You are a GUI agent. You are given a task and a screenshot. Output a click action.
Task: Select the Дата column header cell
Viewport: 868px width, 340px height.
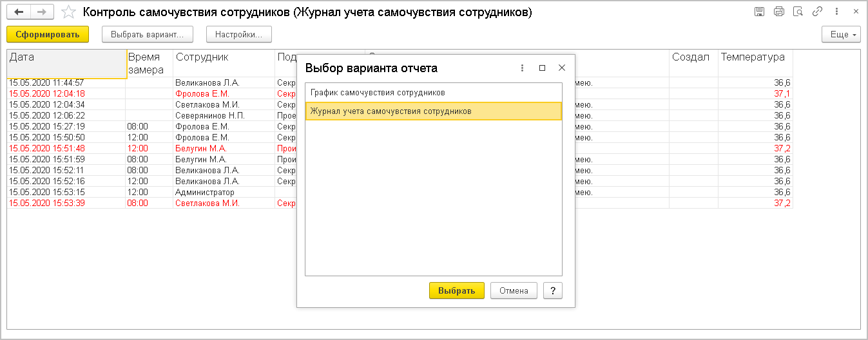(x=66, y=64)
